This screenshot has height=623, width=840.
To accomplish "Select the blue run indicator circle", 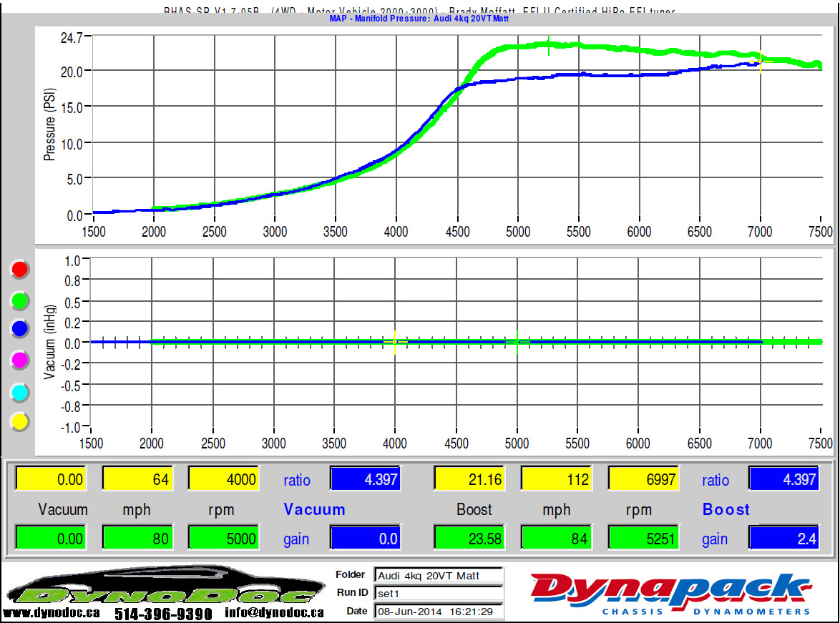I will coord(20,328).
